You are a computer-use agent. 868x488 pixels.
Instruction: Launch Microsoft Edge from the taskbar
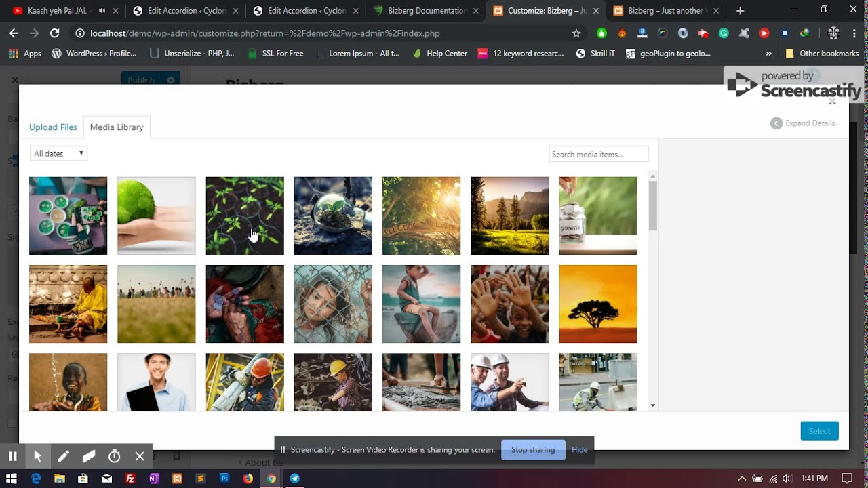36,479
